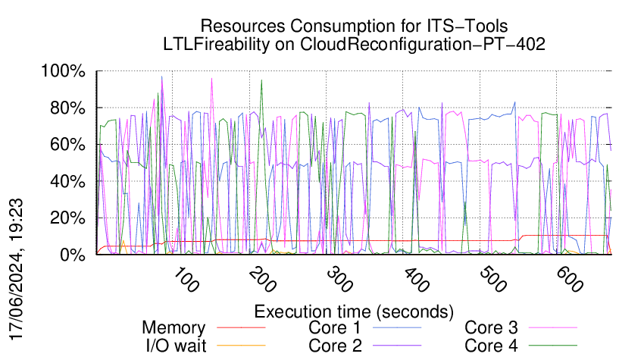Click the 80% y-axis label
The image size is (644, 360).
tap(67, 108)
